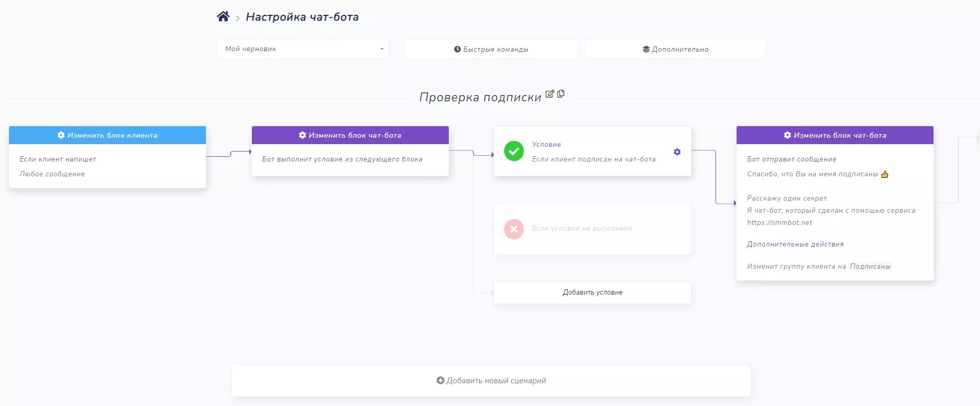Screen dimensions: 980x406
Task: Click the 'Подписаны' group tag
Action: 870,266
